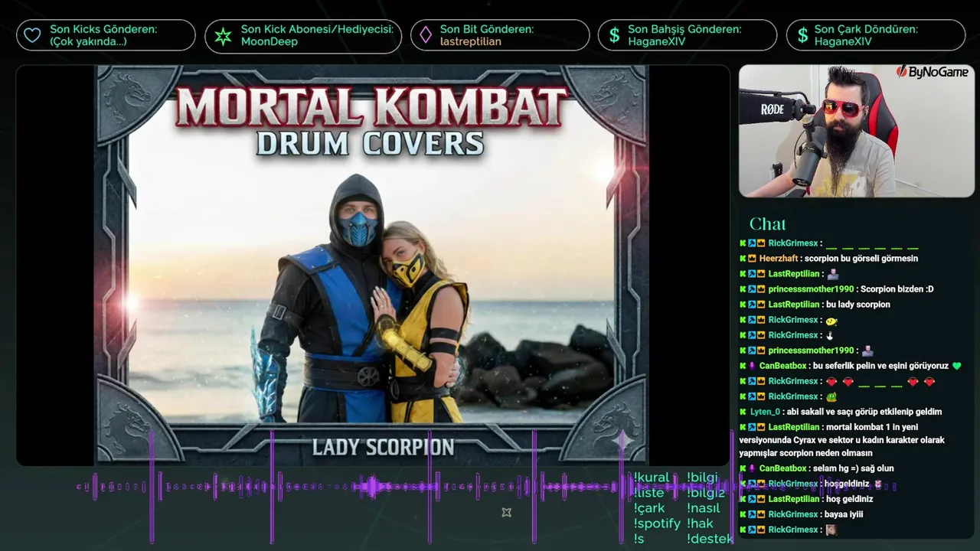Click the ByNoGame logo on the webcam
The height and width of the screenshot is (551, 980).
pos(933,72)
